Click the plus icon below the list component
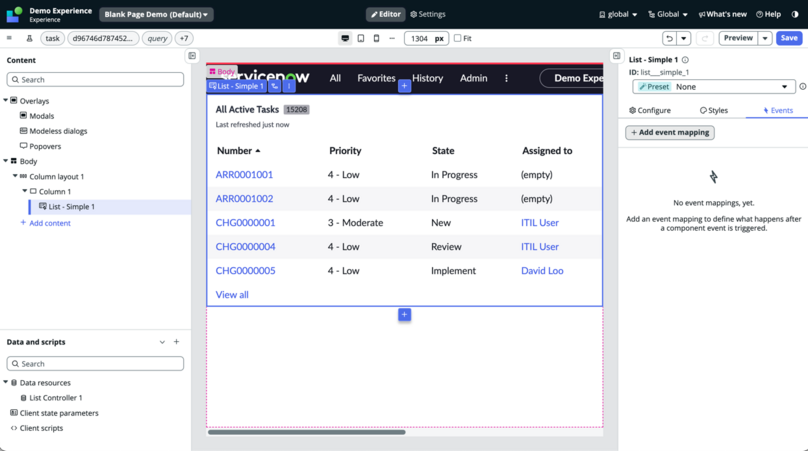Viewport: 808px width, 451px height. tap(405, 314)
